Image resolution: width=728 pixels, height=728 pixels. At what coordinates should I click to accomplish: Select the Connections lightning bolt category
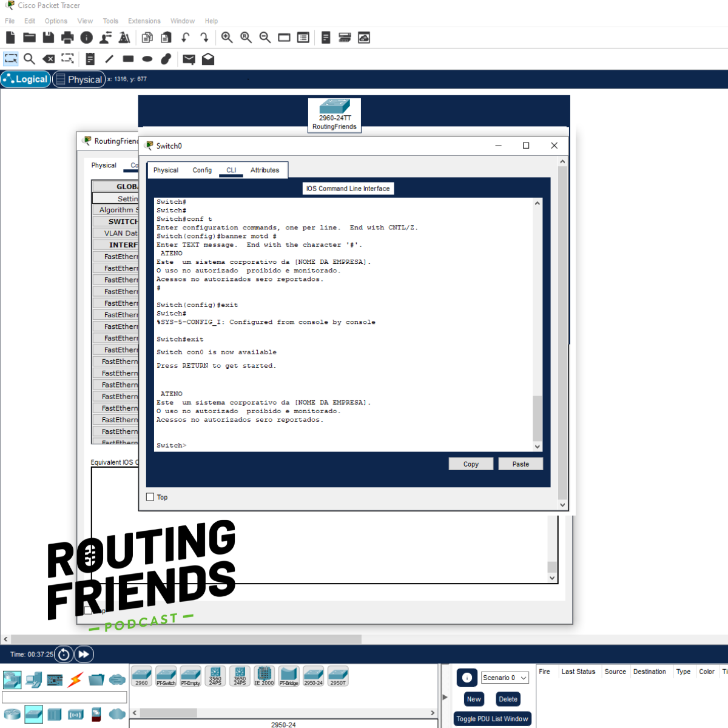coord(75,680)
